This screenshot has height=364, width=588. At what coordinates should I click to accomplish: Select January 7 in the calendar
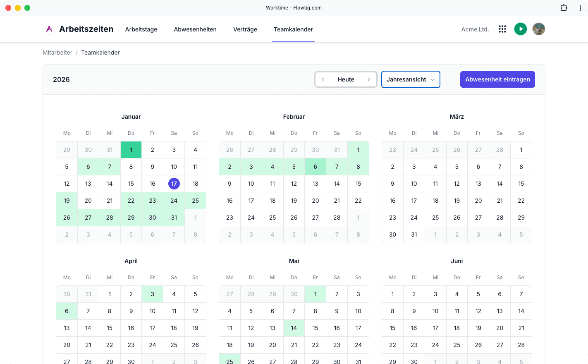pos(110,167)
